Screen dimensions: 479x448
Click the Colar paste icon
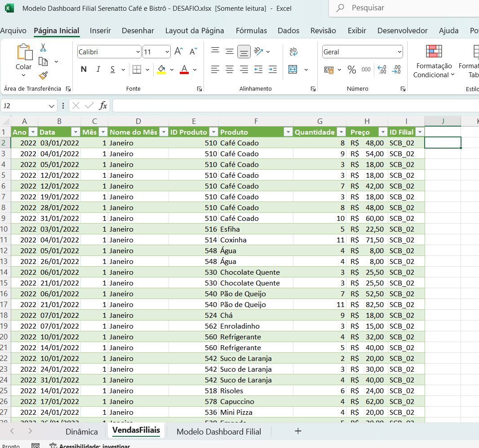(x=24, y=52)
